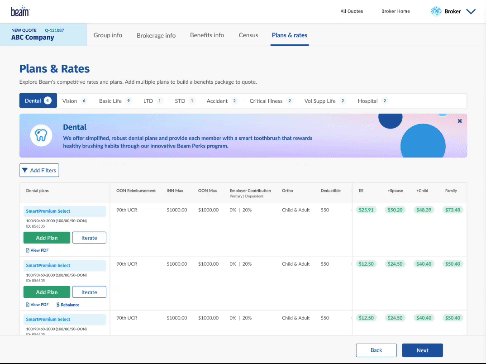Click the OON Reimbursement column header
This screenshot has height=364, width=486.
click(x=136, y=191)
